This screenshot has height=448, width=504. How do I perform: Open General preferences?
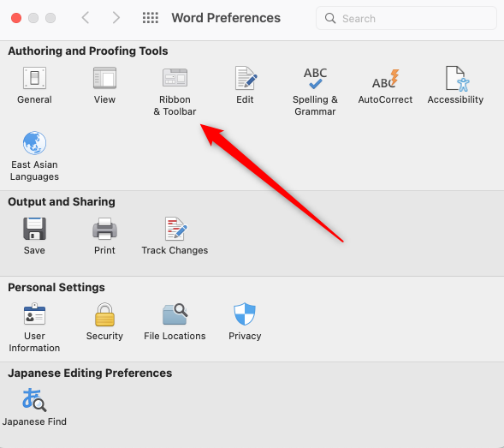click(x=34, y=86)
